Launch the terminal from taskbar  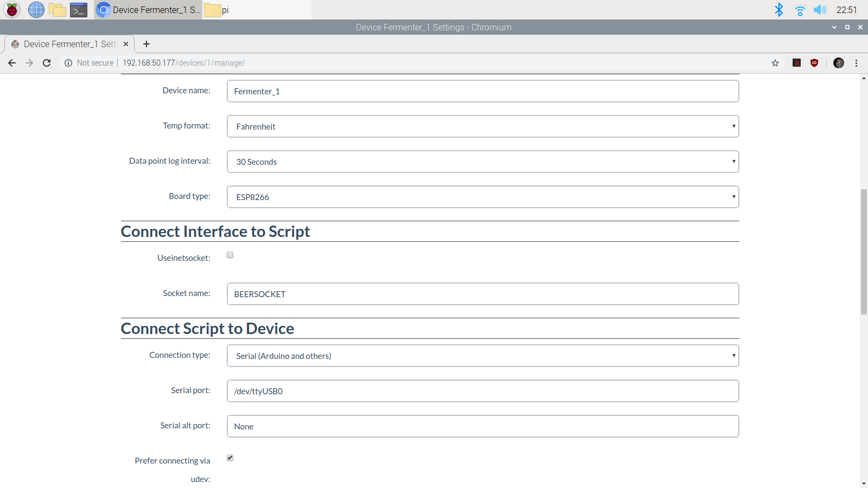click(x=79, y=10)
